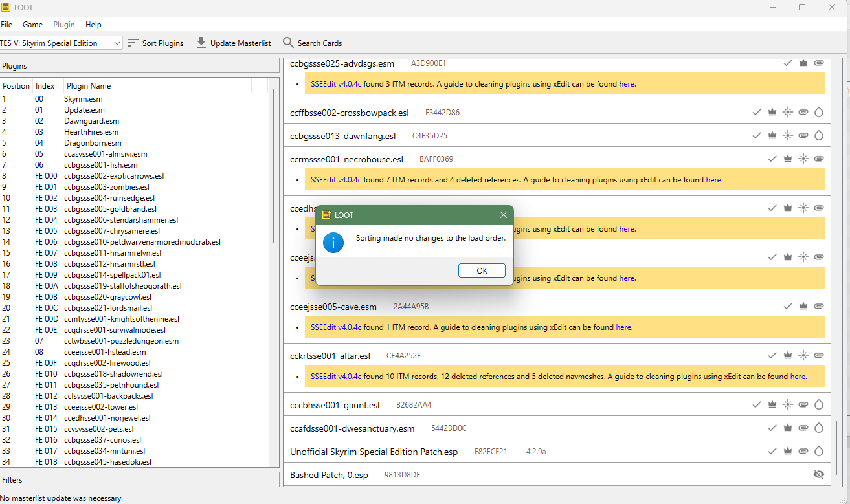Open the Game menu

[32, 25]
